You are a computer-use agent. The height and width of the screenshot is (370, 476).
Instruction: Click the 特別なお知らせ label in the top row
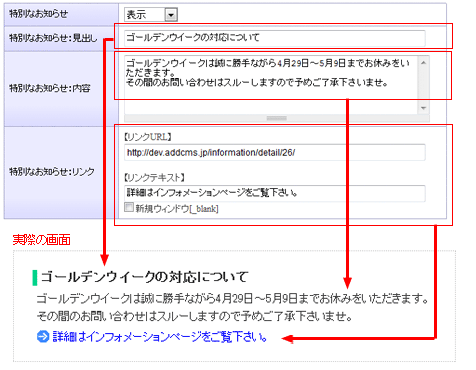(x=38, y=14)
